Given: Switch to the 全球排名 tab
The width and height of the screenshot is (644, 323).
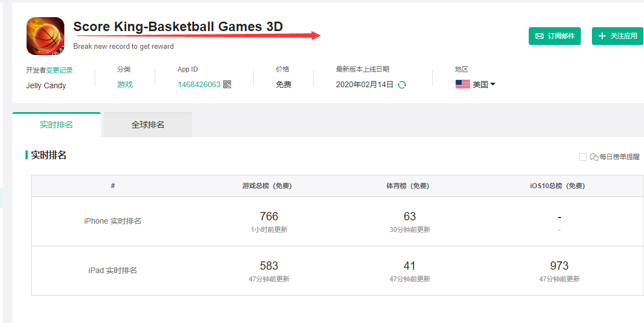Looking at the screenshot, I should coord(148,125).
